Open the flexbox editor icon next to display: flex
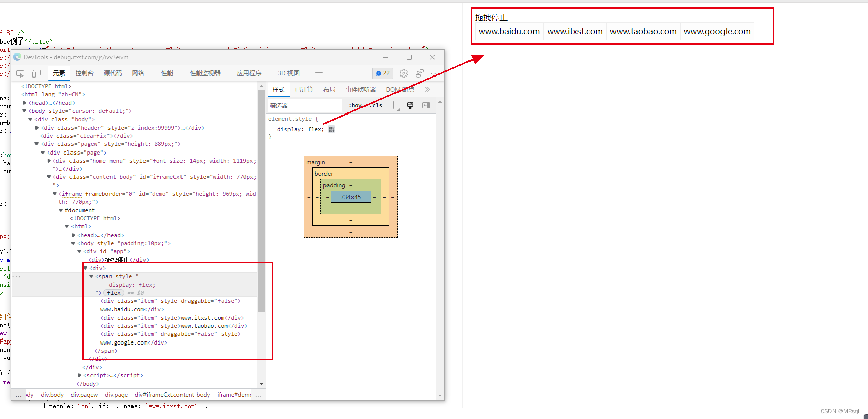The image size is (868, 419). (332, 129)
